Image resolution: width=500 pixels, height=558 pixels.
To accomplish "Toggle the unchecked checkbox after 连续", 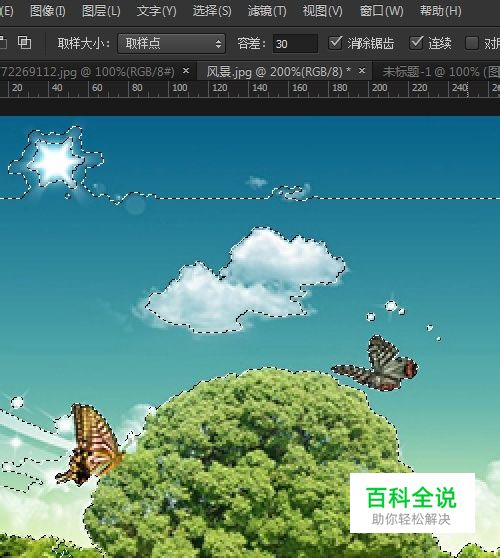I will click(x=472, y=43).
